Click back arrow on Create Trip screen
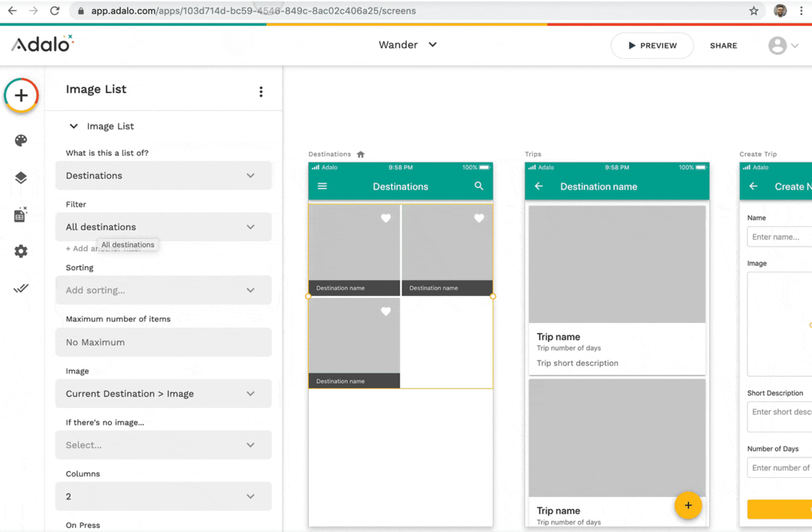Viewport: 812px width, 532px height. click(753, 186)
